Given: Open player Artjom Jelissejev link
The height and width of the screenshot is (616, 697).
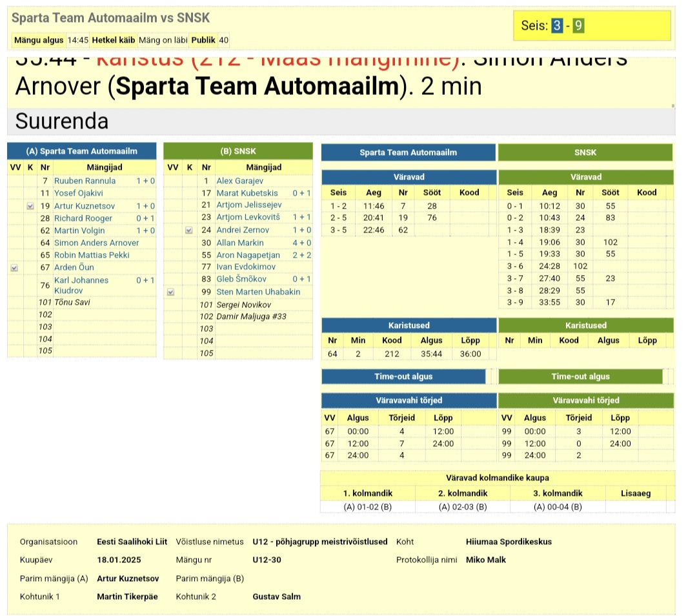Looking at the screenshot, I should tap(249, 205).
